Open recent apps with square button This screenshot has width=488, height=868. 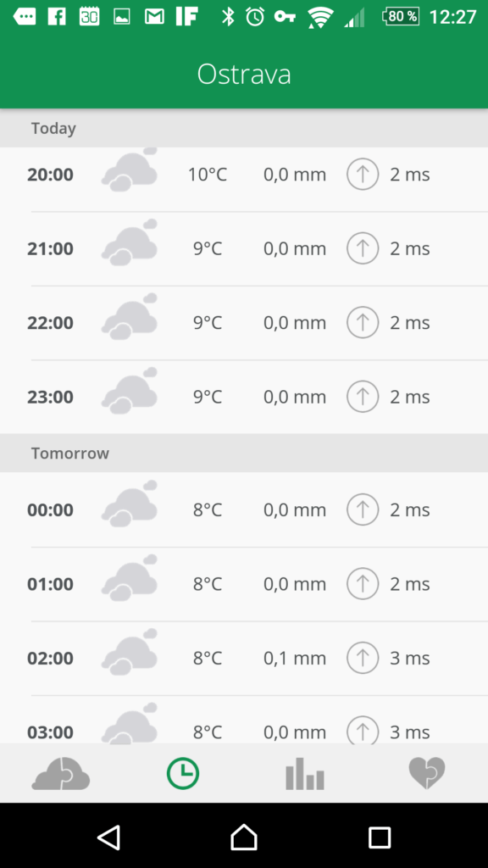click(380, 837)
